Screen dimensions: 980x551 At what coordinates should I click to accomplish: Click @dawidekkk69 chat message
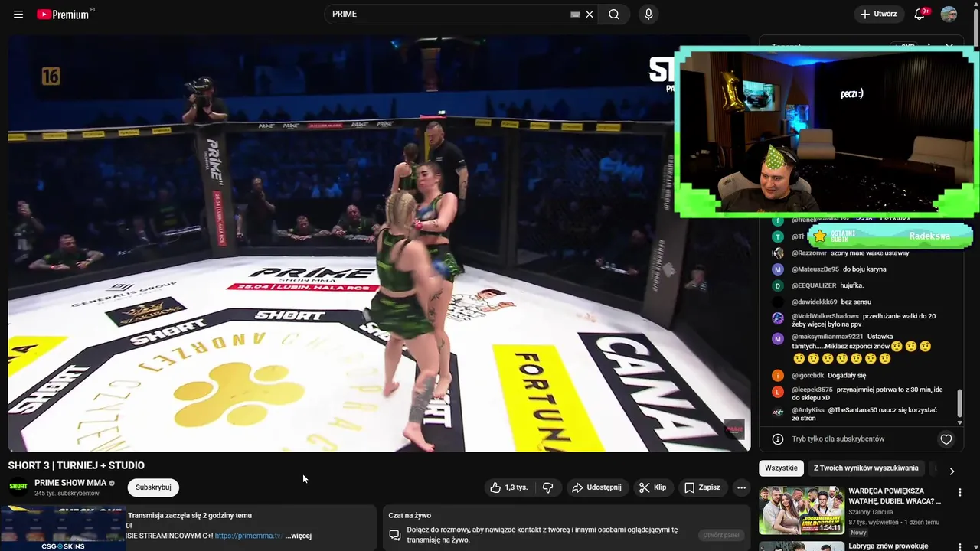coord(856,302)
